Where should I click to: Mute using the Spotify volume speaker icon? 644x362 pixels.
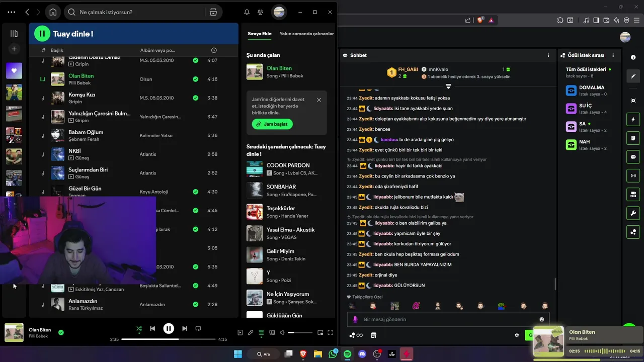pos(282,332)
